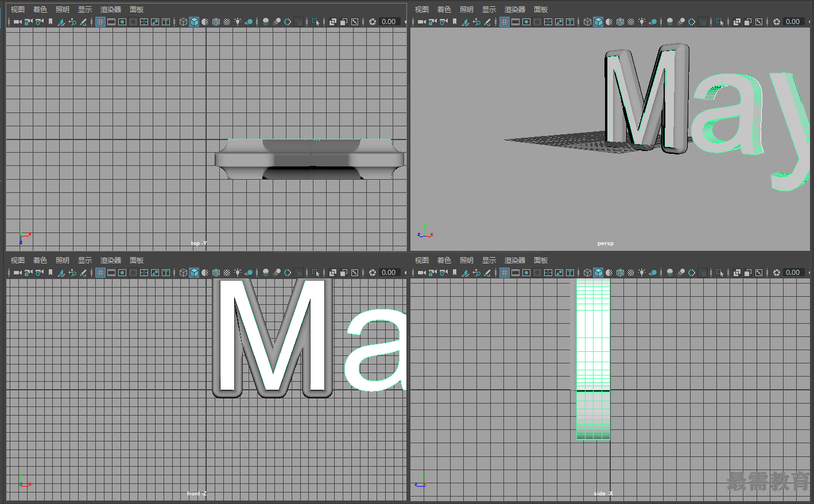
Task: Activate 2D pan/zoom in top panel toolbar
Action: [72, 22]
